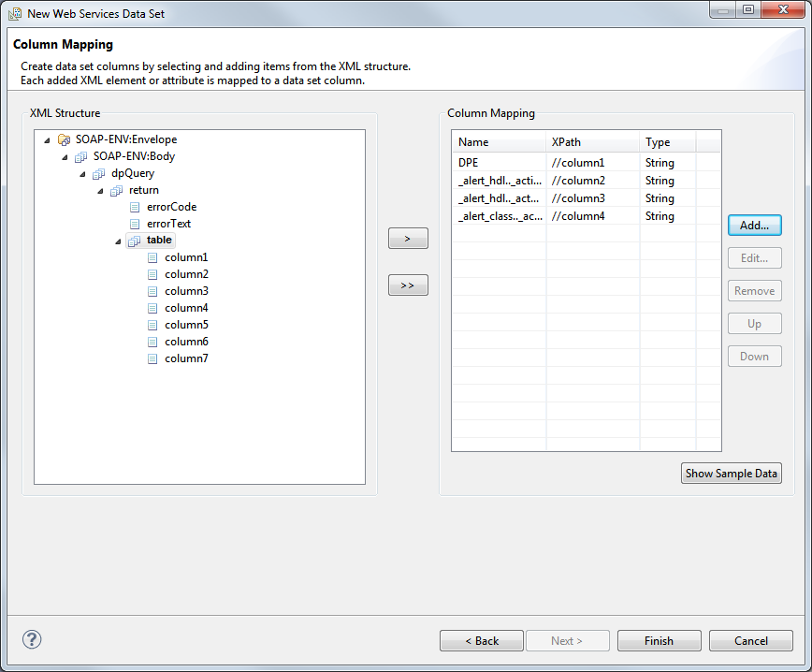Click the help question mark icon
812x672 pixels.
point(32,640)
